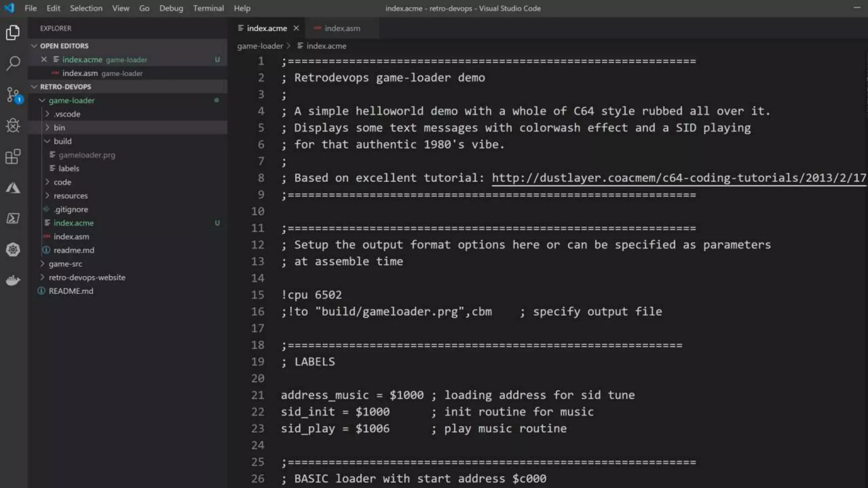Screen dimensions: 868x488
Task: Expand the game-src folder
Action: point(65,264)
